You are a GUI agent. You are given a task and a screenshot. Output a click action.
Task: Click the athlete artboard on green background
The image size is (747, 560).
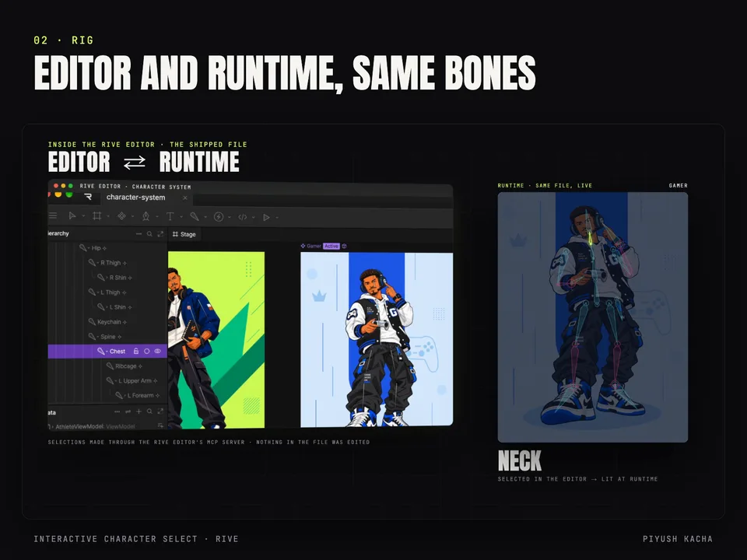216,340
